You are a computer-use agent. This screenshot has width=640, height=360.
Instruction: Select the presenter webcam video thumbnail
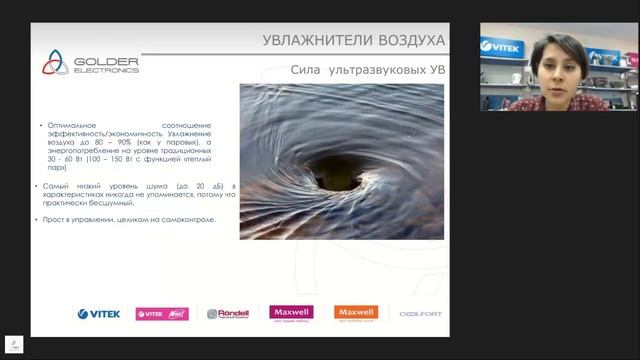pos(559,67)
